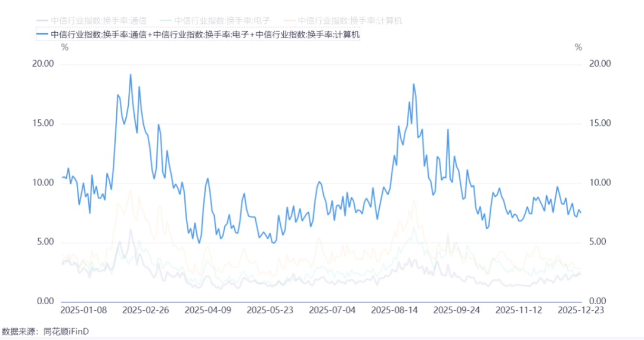Toggle the 通信 turnover rate legend series
This screenshot has width=644, height=340.
tap(91, 20)
